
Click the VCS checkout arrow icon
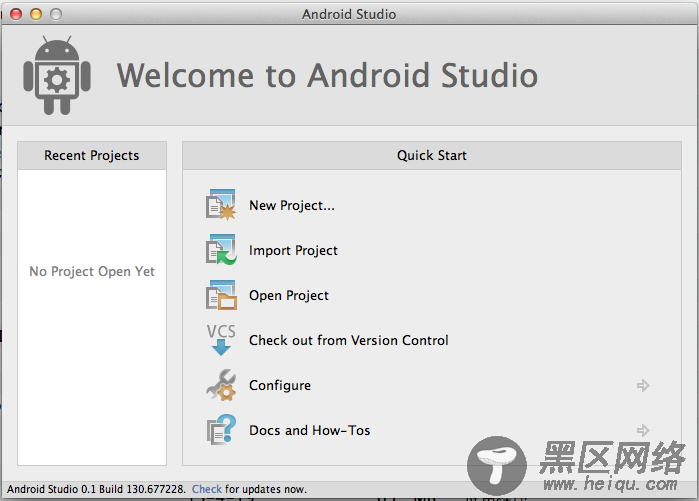(x=221, y=340)
